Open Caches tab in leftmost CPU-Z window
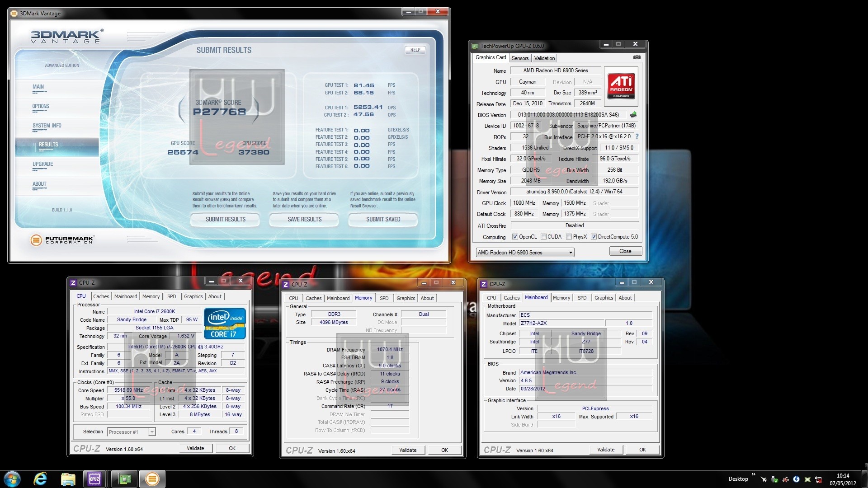 point(101,296)
